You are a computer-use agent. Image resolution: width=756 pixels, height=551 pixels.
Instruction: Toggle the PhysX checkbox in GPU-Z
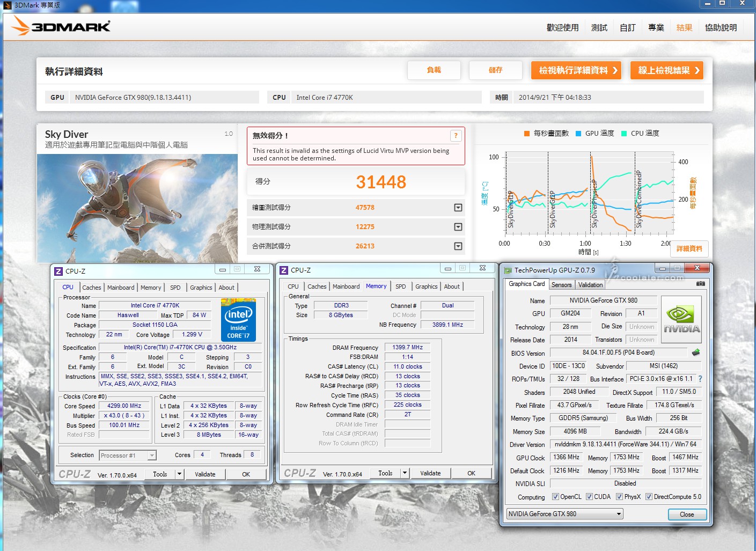coord(619,497)
